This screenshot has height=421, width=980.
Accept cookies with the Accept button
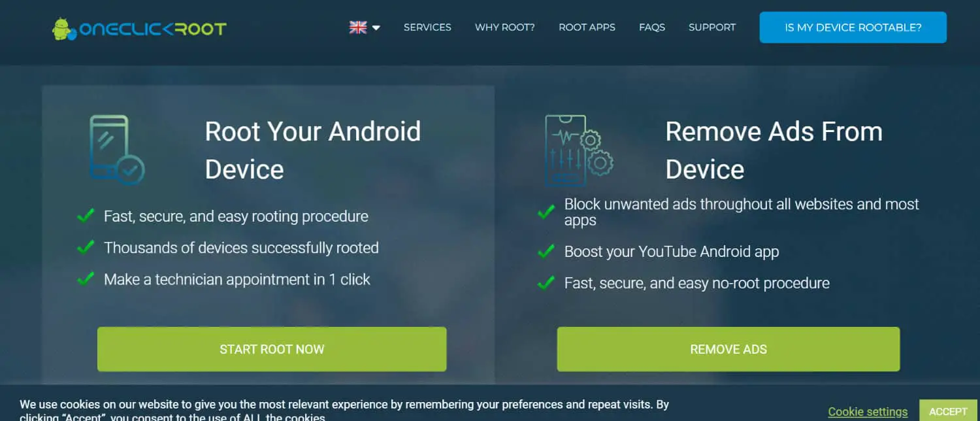point(948,411)
